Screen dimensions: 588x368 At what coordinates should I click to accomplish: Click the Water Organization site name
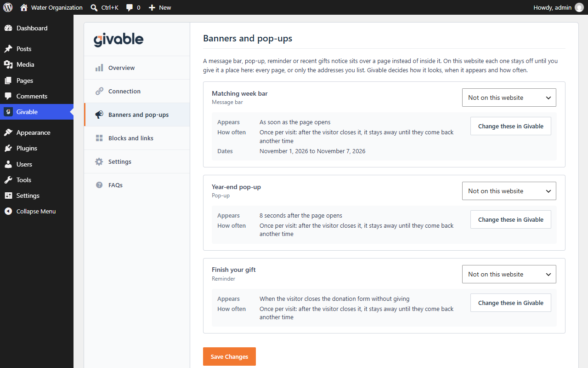[57, 7]
